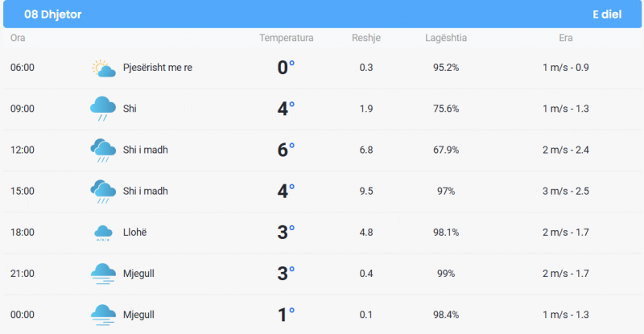Select the Lagështia column header
This screenshot has height=334, width=644.
coord(446,38)
